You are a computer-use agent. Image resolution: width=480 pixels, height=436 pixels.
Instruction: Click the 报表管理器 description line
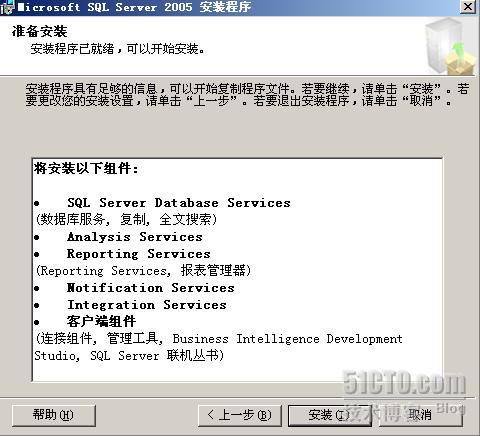tap(143, 271)
